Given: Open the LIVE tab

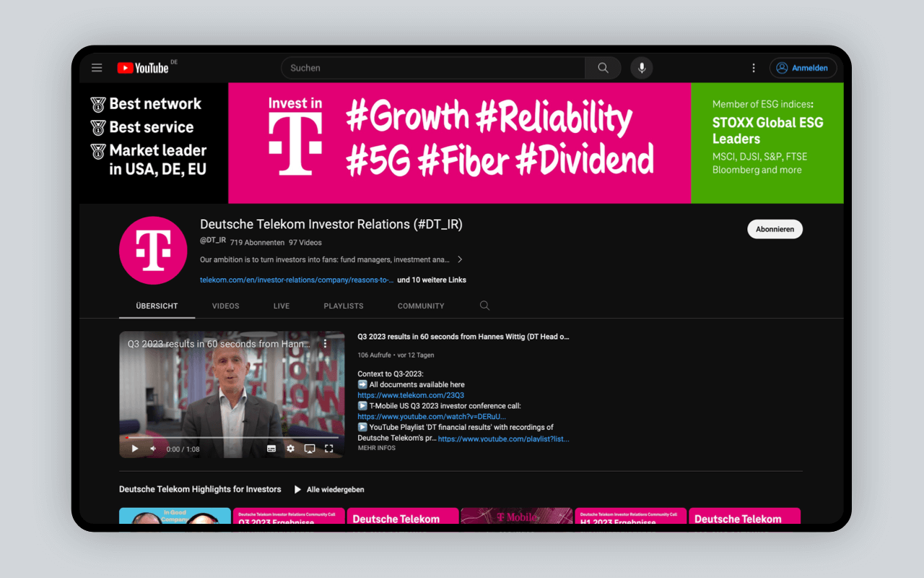Looking at the screenshot, I should coord(282,306).
